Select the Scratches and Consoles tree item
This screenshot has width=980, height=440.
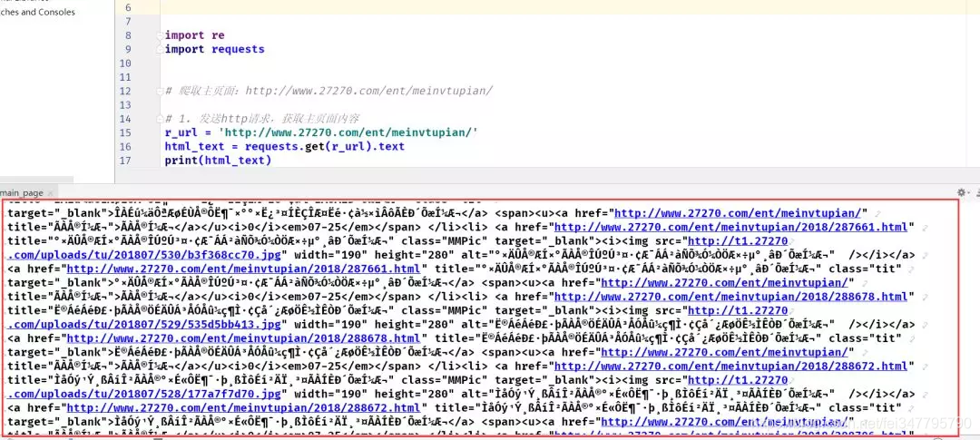coord(37,12)
